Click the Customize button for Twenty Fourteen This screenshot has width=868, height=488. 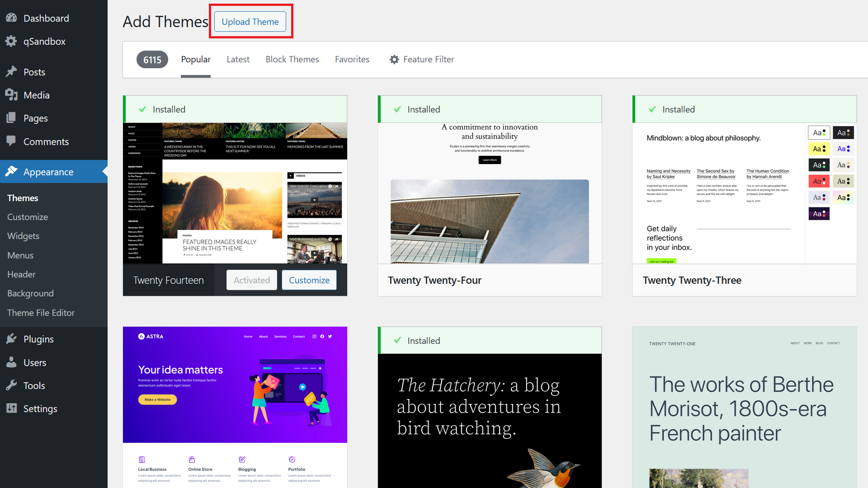pyautogui.click(x=309, y=280)
